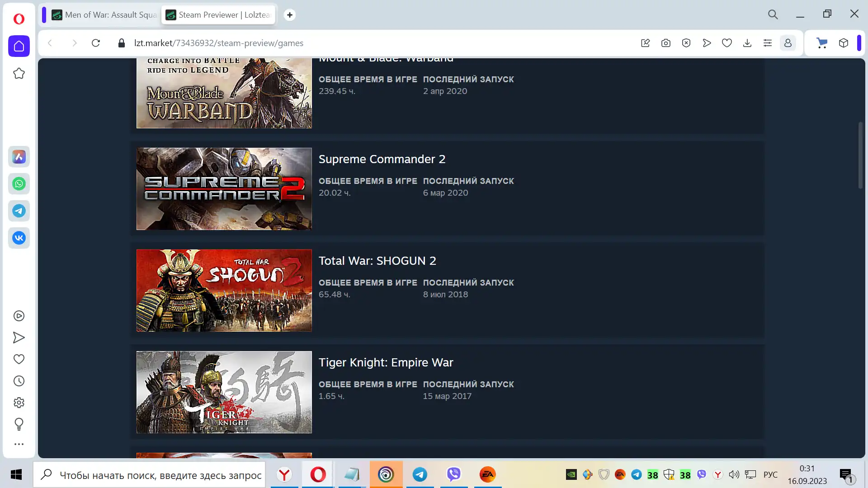Click the 1.65 ч. playtime value
Image resolution: width=868 pixels, height=488 pixels.
331,396
